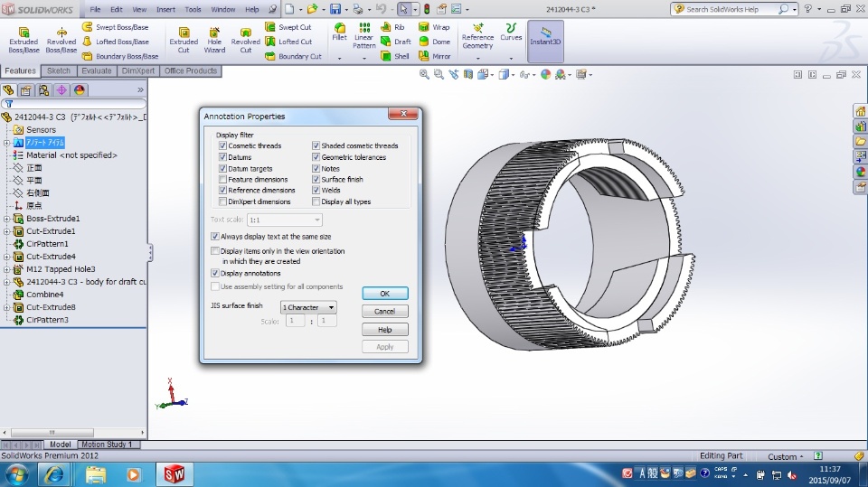Click OK in Annotation Properties
This screenshot has height=487, width=868.
tap(385, 294)
